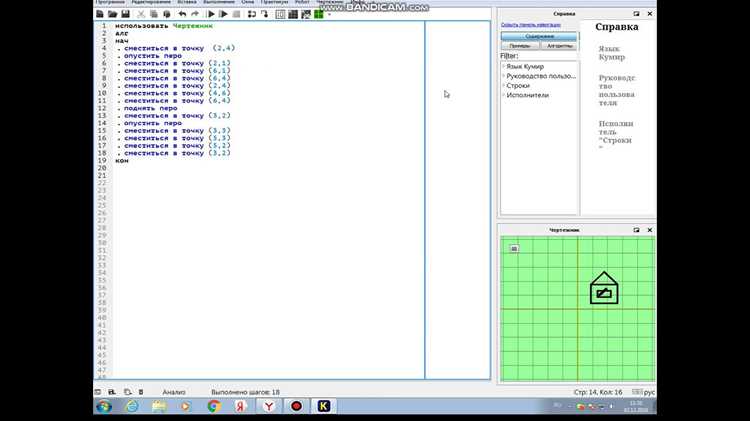
Task: Open a file with the folder icon
Action: click(x=112, y=14)
